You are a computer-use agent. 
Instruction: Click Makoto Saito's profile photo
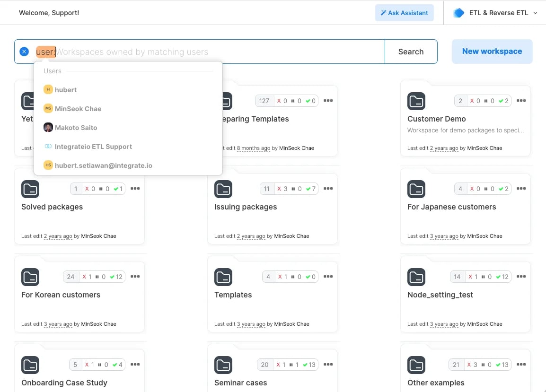48,127
